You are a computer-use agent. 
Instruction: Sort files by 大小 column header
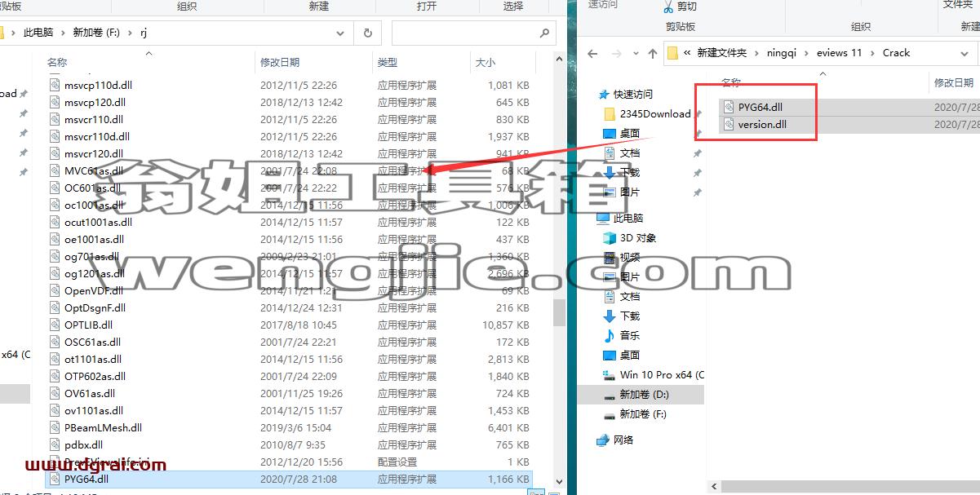[485, 62]
